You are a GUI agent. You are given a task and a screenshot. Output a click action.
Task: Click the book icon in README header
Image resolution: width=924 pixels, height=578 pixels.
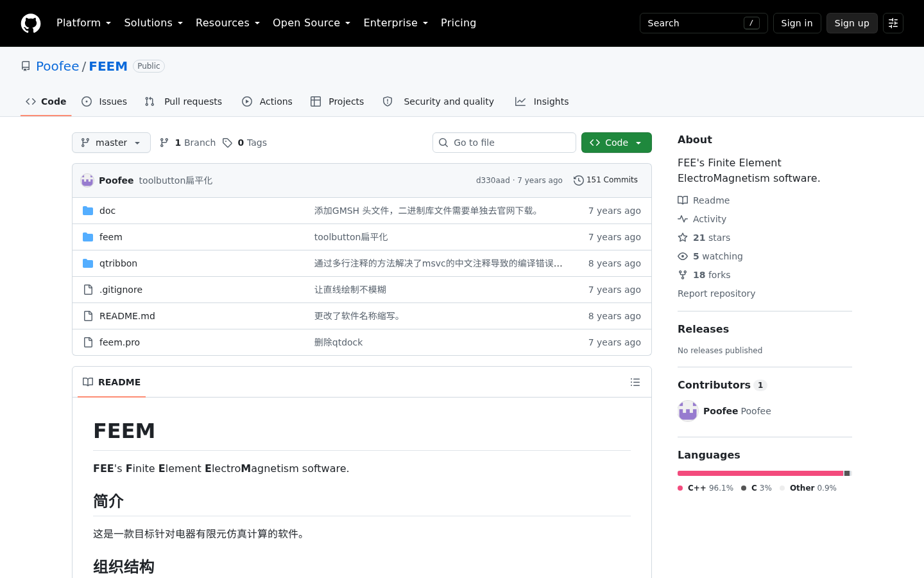click(x=88, y=382)
